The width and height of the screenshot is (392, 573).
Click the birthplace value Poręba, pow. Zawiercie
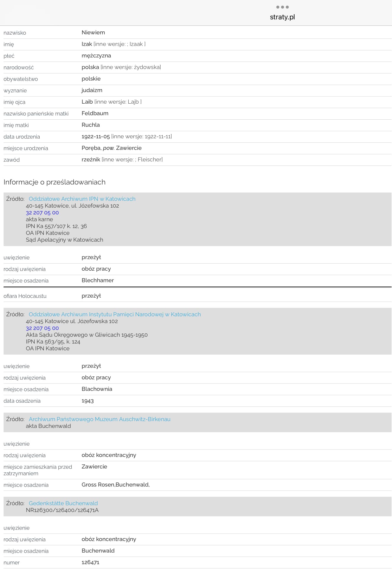coord(112,148)
